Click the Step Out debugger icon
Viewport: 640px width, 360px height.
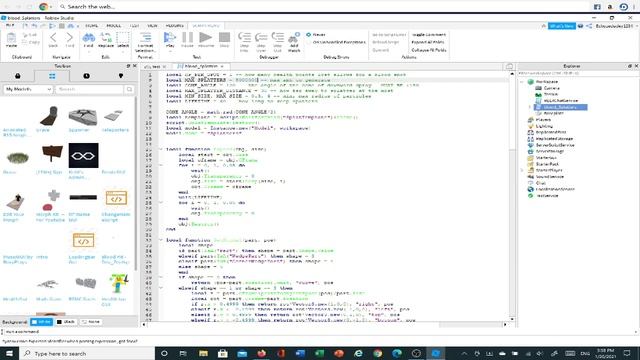(x=278, y=38)
